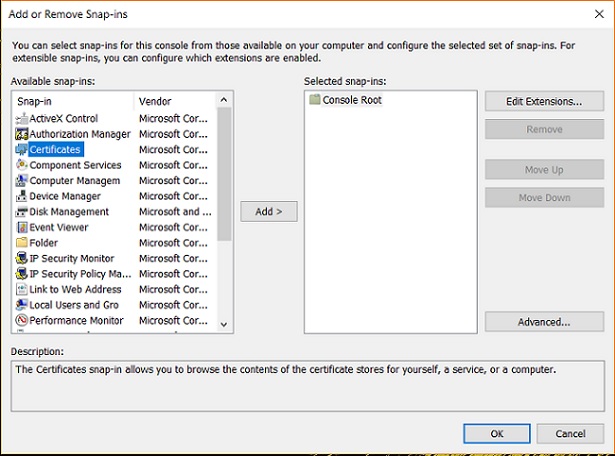Viewport: 615px width, 456px height.
Task: Select the Disk Management icon
Action: 22,212
